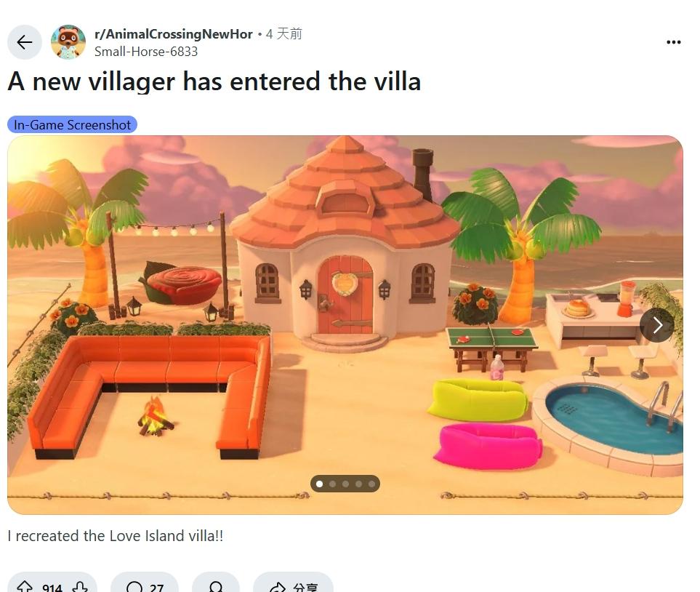Share the post via 分享 button

294,587
